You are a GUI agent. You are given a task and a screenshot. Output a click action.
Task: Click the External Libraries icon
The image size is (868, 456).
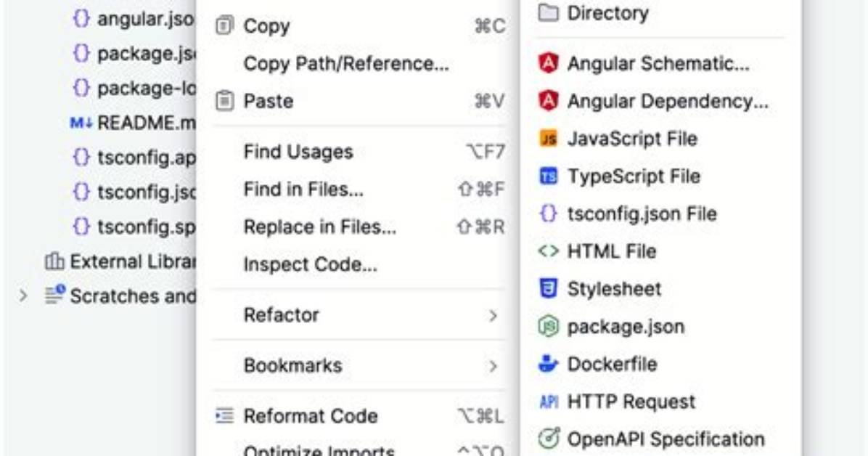[54, 261]
